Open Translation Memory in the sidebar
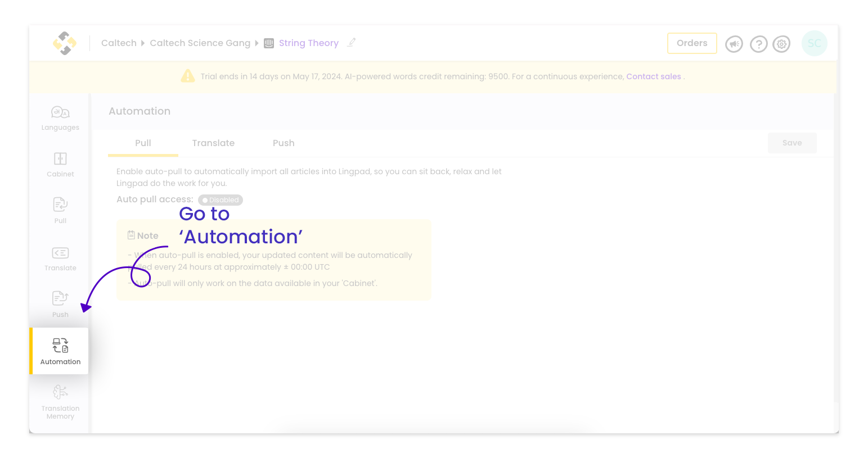868x458 pixels. [x=60, y=402]
